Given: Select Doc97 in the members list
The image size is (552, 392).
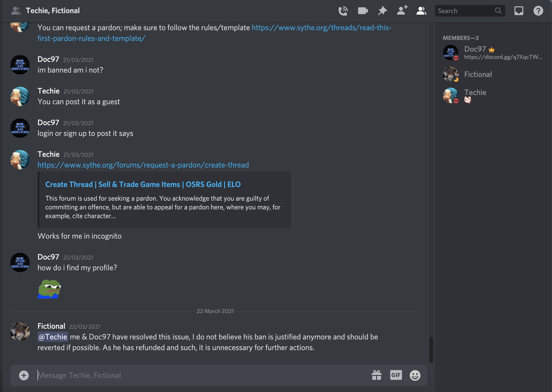Looking at the screenshot, I should click(x=475, y=49).
